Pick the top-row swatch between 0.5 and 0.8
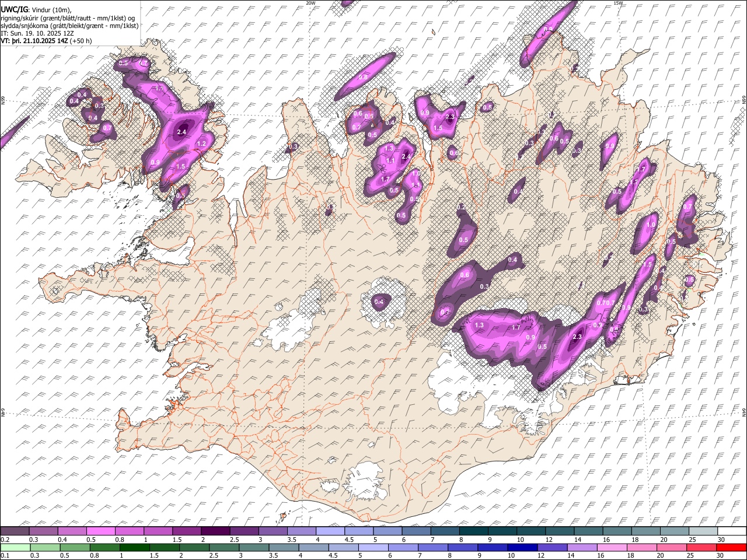Screen dimensions: 747x560 click(x=100, y=531)
